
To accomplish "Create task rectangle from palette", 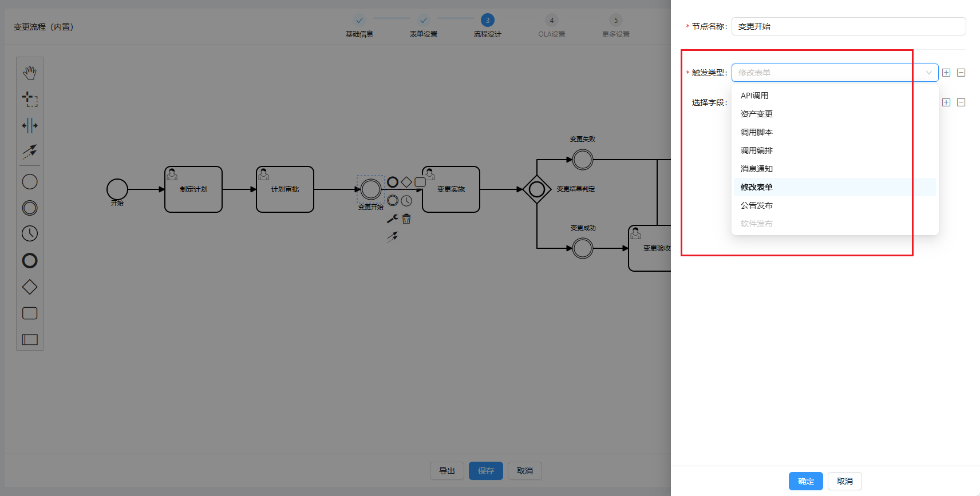I will click(30, 314).
